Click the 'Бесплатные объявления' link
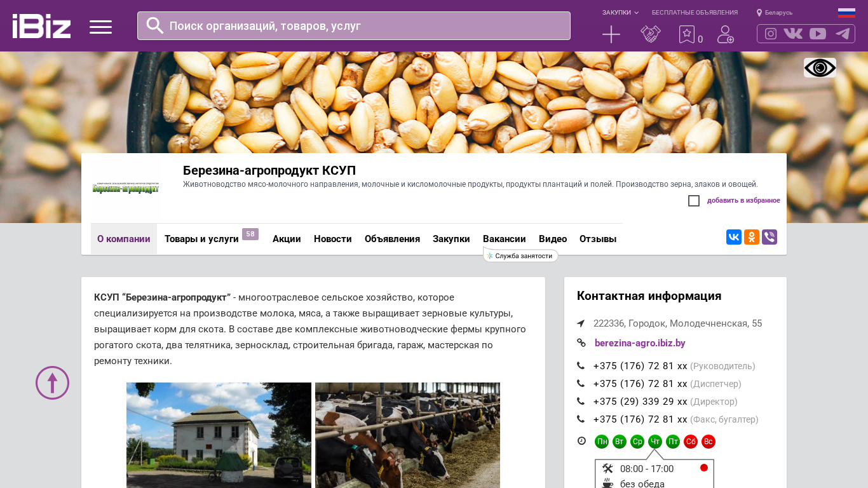This screenshot has width=868, height=488. click(695, 13)
